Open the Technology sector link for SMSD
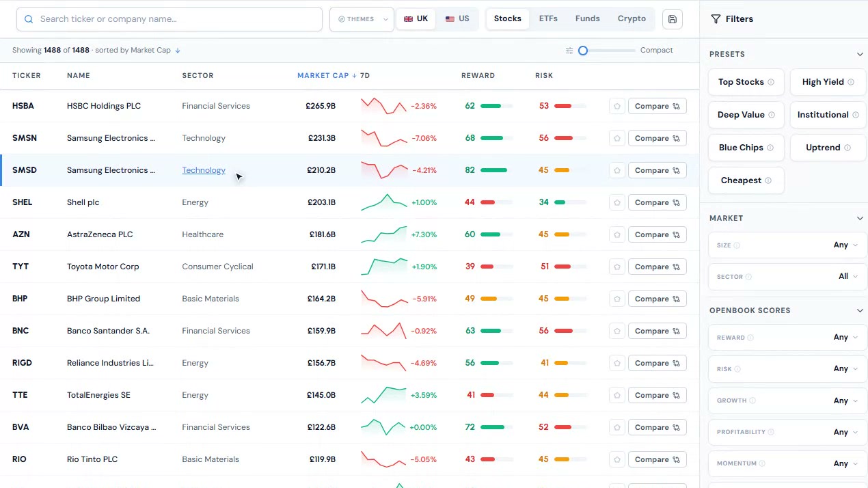Screen dimensions: 868x488 tap(204, 170)
